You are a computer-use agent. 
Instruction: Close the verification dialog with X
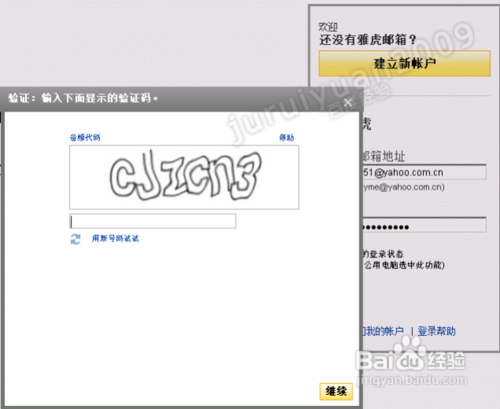pyautogui.click(x=348, y=102)
